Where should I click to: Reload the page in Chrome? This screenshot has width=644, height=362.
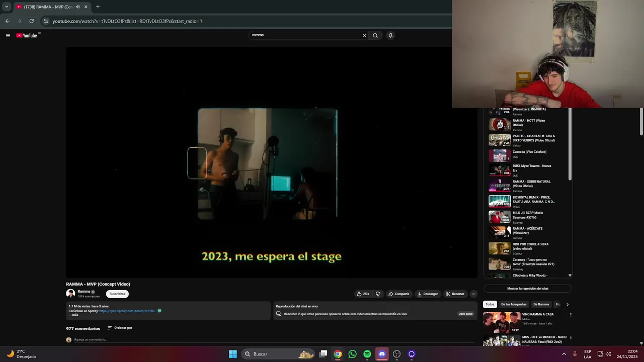point(31,21)
